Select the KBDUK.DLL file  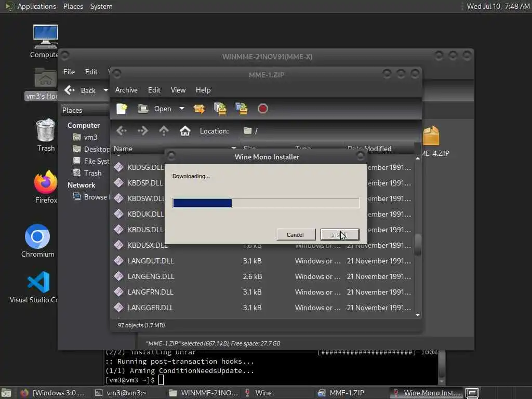(145, 214)
